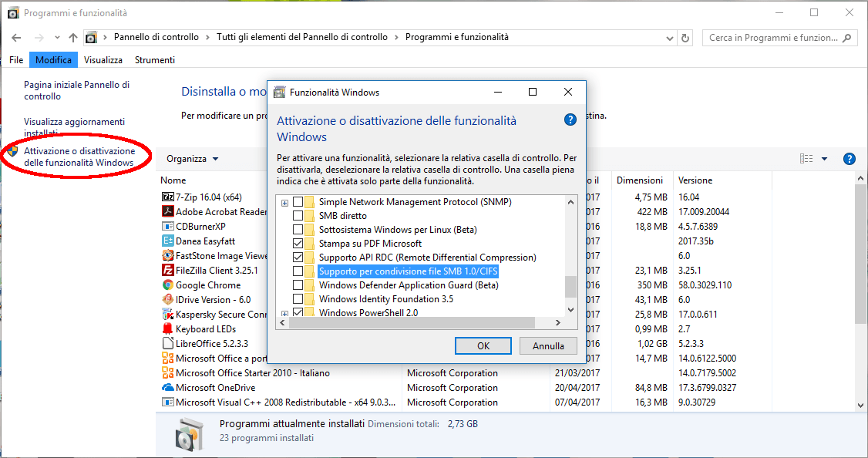Open Pagina iniziale Pannello di controllo link
The height and width of the screenshot is (458, 868).
76,90
